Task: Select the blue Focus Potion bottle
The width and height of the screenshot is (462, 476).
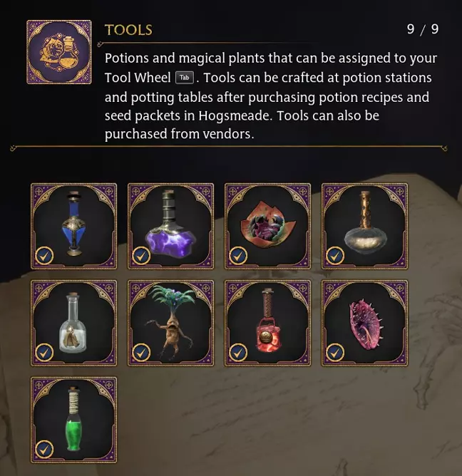Action: click(74, 226)
